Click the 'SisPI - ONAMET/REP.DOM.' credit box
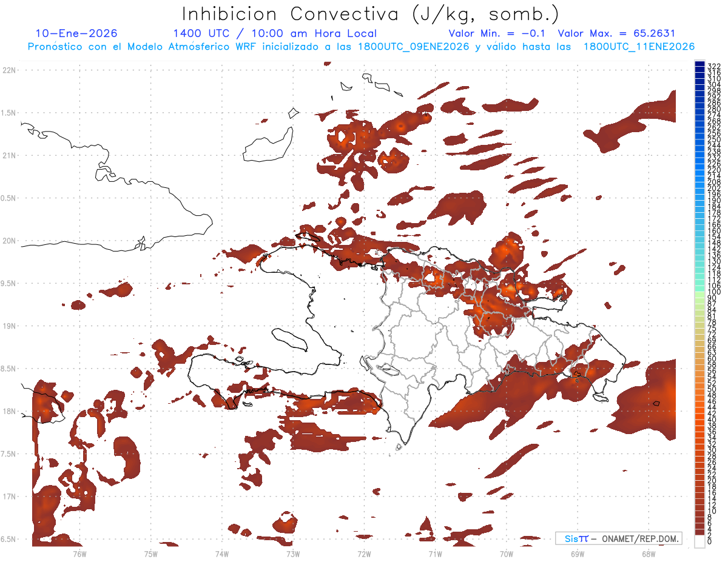Screen dimensions: 728x562 tap(619, 538)
